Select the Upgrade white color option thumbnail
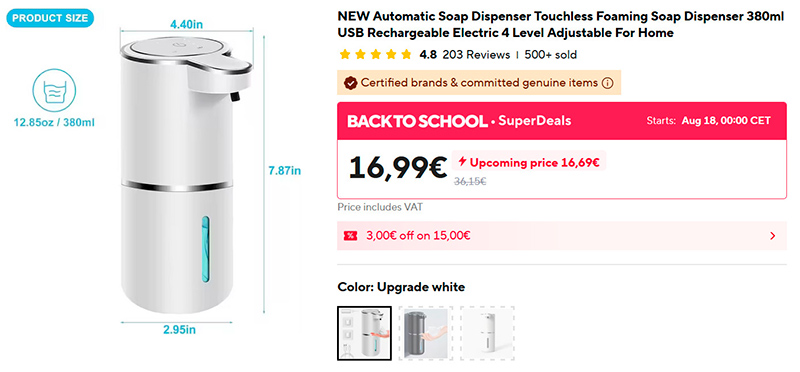800x372 pixels. 364,333
